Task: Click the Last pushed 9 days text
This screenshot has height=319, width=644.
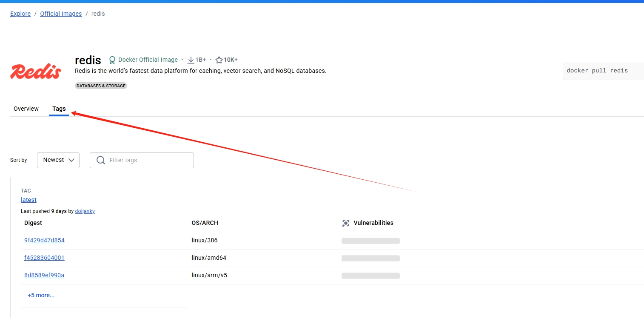Action: click(44, 211)
